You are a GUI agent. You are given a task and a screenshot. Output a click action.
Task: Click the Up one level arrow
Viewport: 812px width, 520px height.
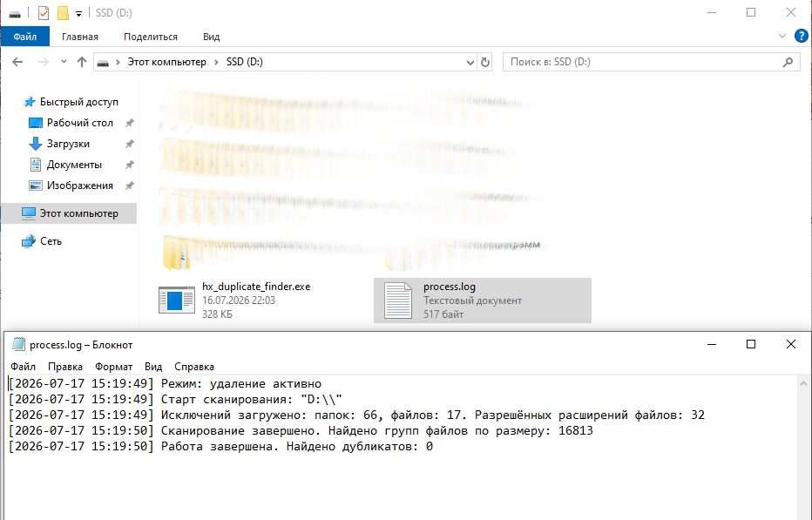[x=81, y=62]
